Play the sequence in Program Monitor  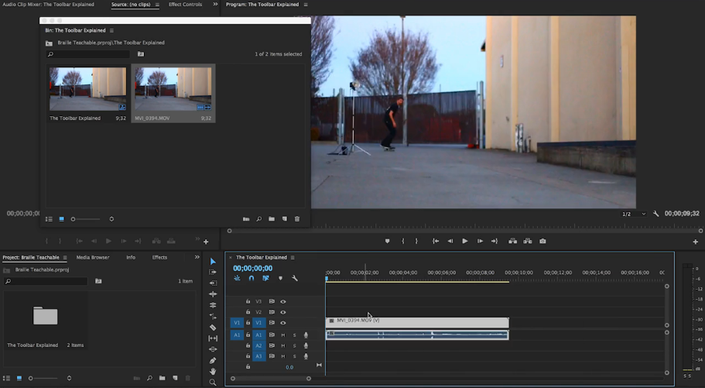tap(465, 241)
